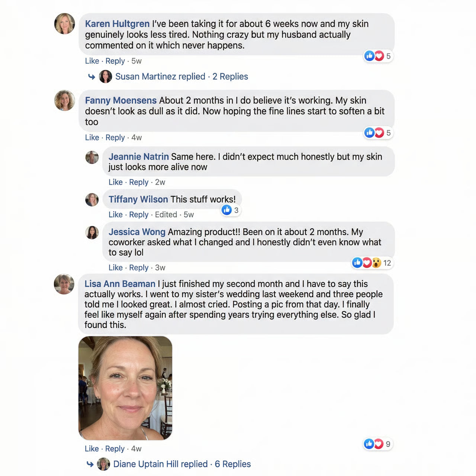
Task: Click Jessica Wong's profile avatar
Action: [x=92, y=232]
